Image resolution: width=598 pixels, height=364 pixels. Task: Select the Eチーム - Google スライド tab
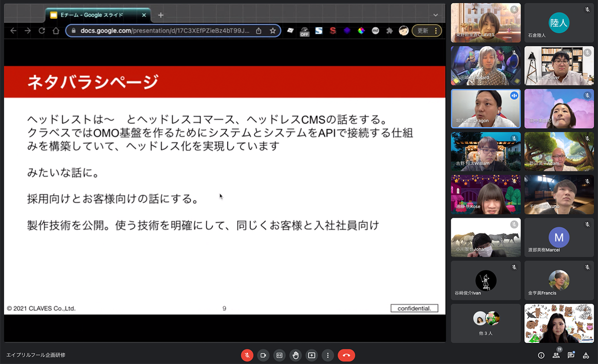pyautogui.click(x=92, y=15)
